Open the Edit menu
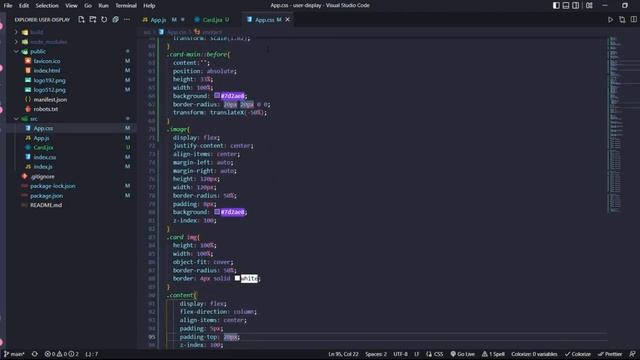Screen dimensions: 640x360 point(24,6)
